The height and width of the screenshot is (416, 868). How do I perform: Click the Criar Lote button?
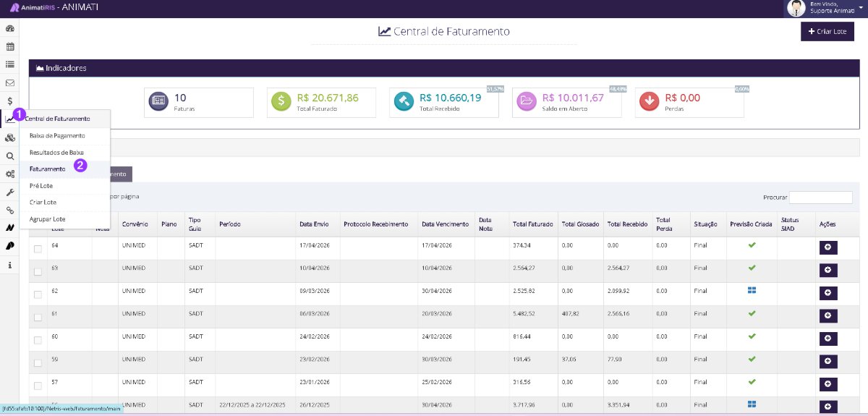(x=827, y=32)
